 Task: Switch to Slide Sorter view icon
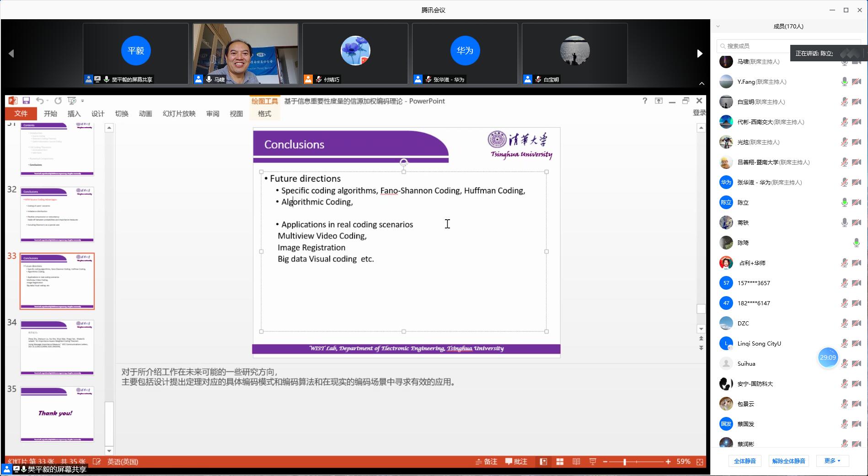point(560,462)
